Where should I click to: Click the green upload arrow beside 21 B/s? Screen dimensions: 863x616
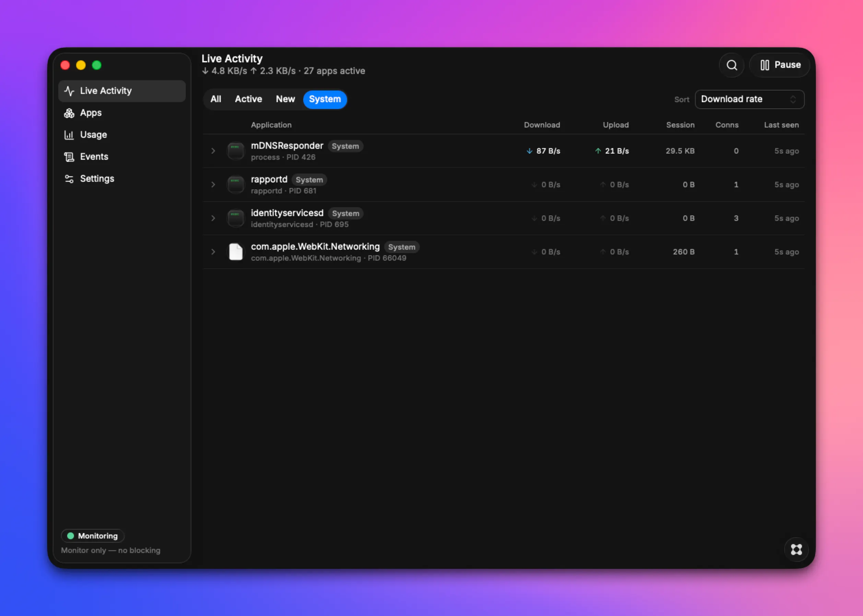point(598,151)
